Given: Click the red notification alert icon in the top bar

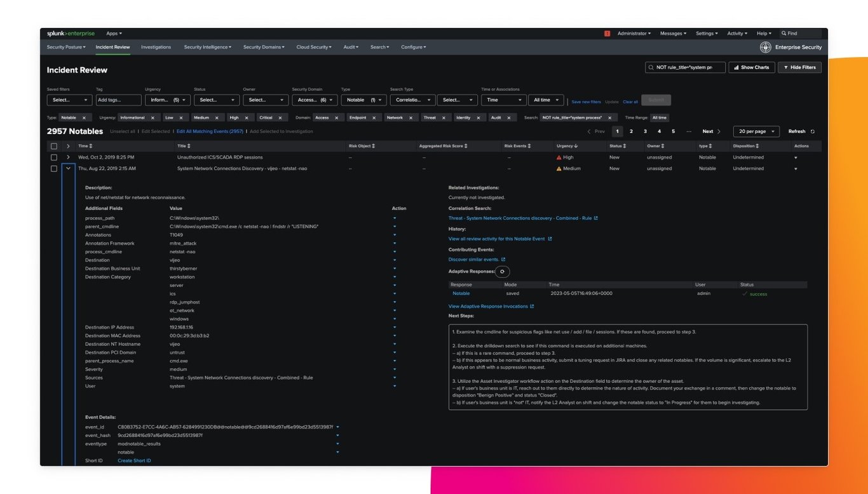Looking at the screenshot, I should (x=606, y=33).
